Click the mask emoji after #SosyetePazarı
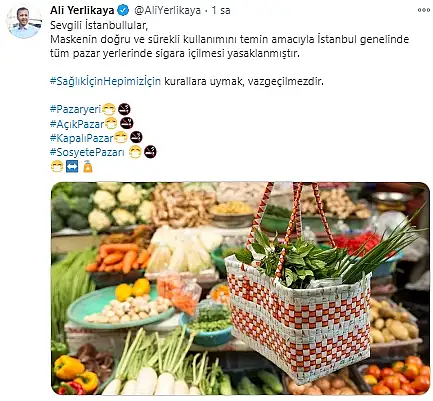Screen dimensions: 433x401 pyautogui.click(x=135, y=152)
